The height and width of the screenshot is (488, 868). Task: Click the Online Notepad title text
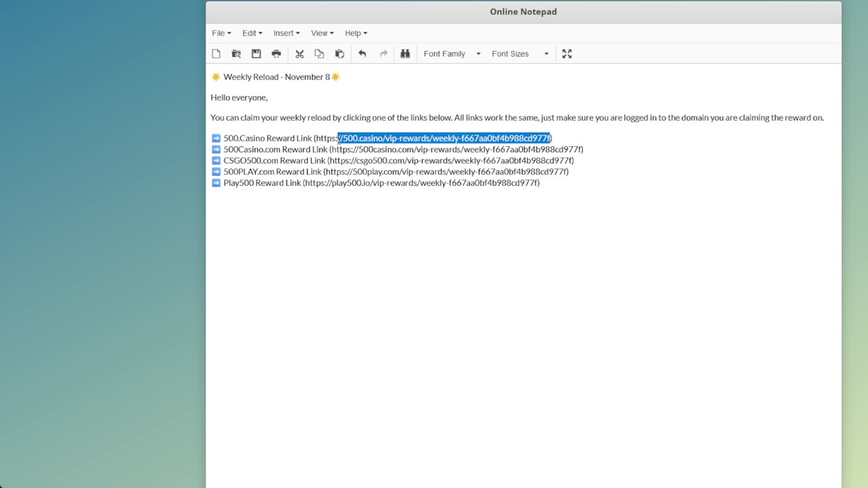(524, 12)
